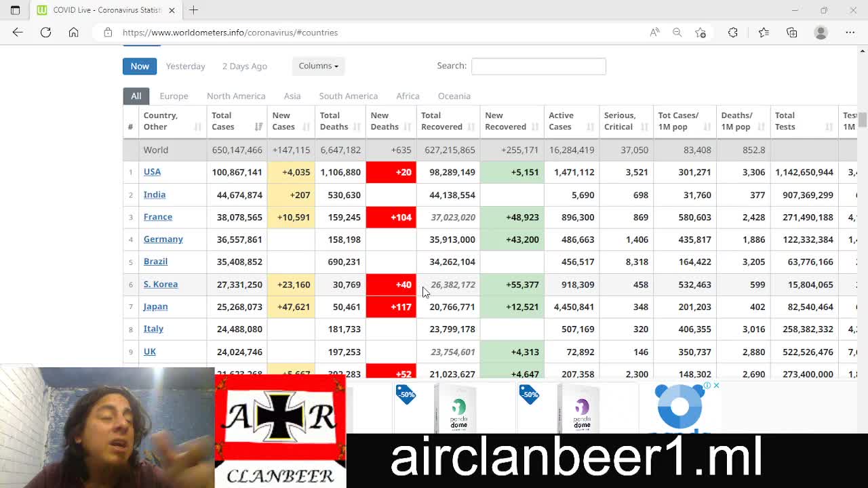Select the Now data button
The width and height of the screenshot is (868, 488).
pyautogui.click(x=140, y=66)
